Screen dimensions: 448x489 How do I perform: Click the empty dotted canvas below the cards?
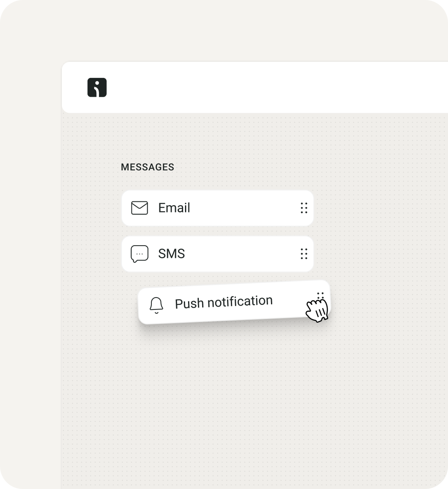[x=229, y=401]
